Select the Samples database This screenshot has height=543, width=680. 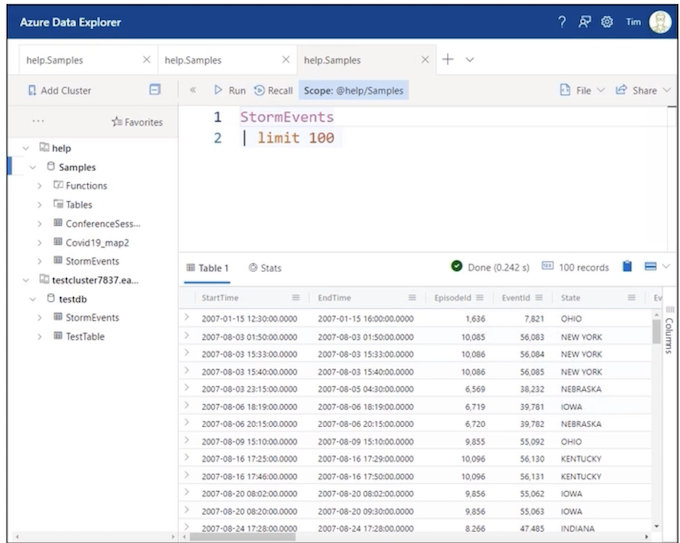tap(77, 167)
